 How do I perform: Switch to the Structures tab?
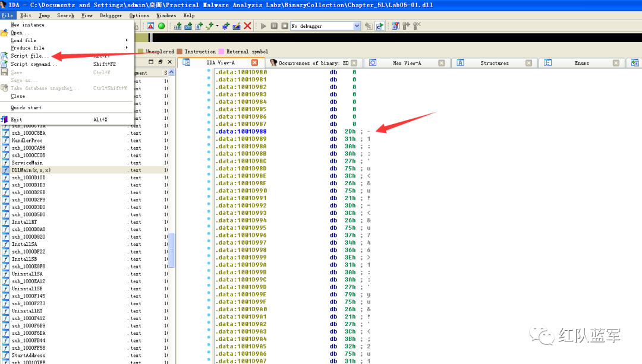494,63
